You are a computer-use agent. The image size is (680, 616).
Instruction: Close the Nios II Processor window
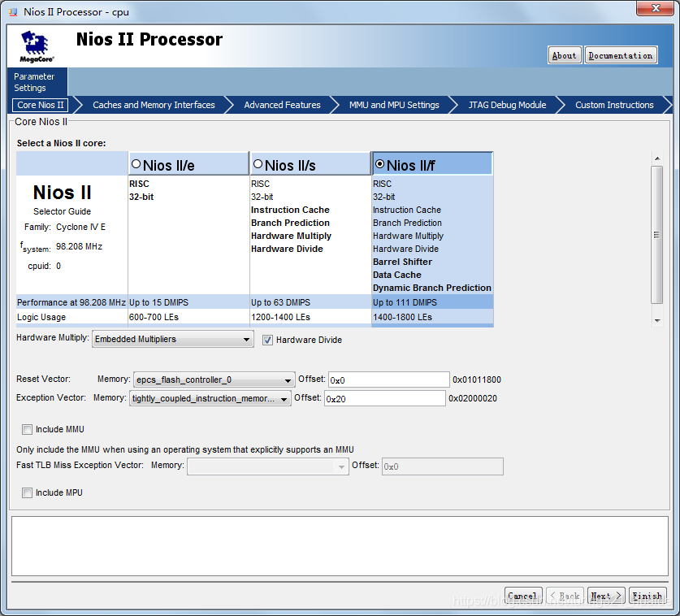click(x=655, y=8)
